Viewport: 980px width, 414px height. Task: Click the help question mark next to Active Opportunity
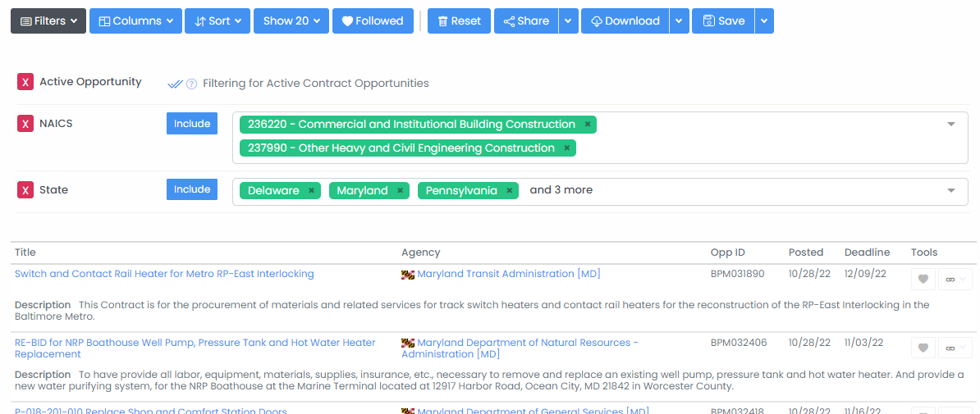coord(192,84)
